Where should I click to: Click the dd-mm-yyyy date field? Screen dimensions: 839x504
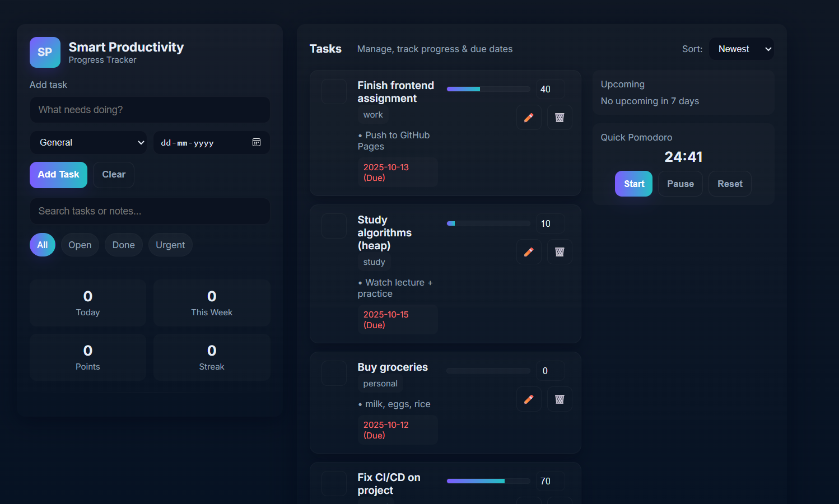pyautogui.click(x=212, y=142)
